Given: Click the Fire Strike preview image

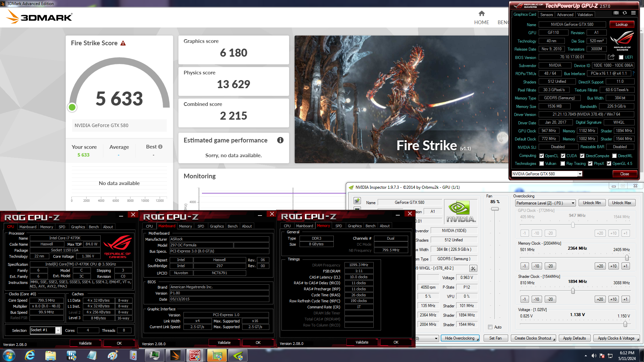Looking at the screenshot, I should 401,99.
